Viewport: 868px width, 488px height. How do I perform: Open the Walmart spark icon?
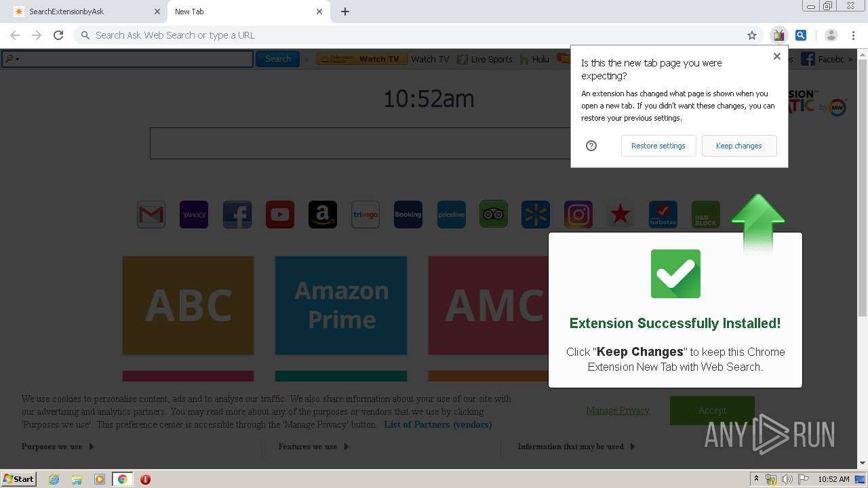tap(536, 215)
